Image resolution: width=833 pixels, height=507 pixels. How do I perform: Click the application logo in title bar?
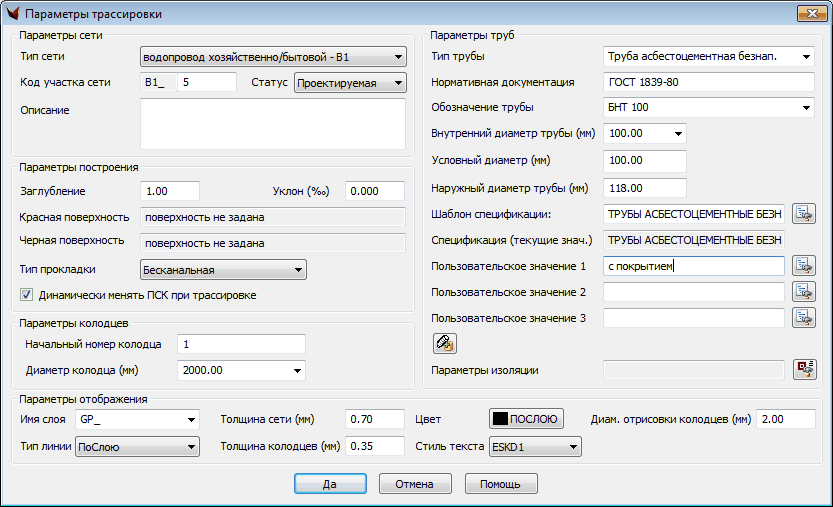(13, 14)
